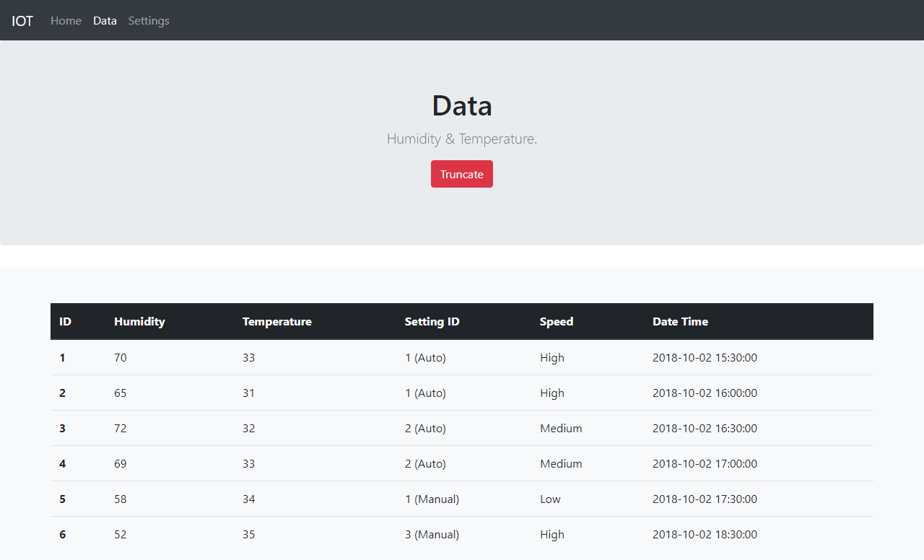
Task: Click temperature 33 in row 1
Action: click(x=249, y=357)
